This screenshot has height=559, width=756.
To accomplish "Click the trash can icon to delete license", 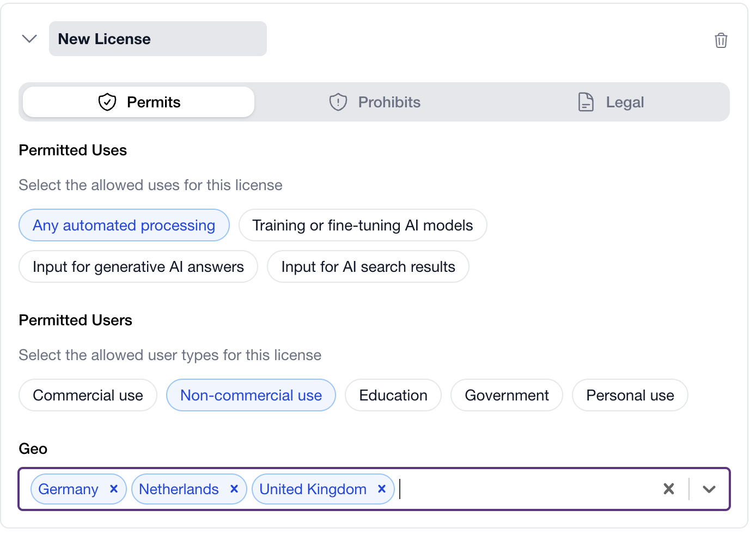I will click(721, 40).
